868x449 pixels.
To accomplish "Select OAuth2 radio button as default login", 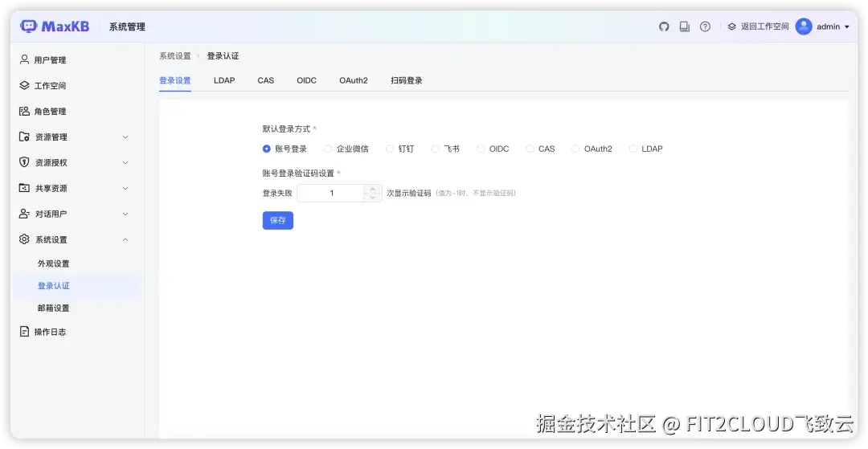I will click(x=575, y=149).
